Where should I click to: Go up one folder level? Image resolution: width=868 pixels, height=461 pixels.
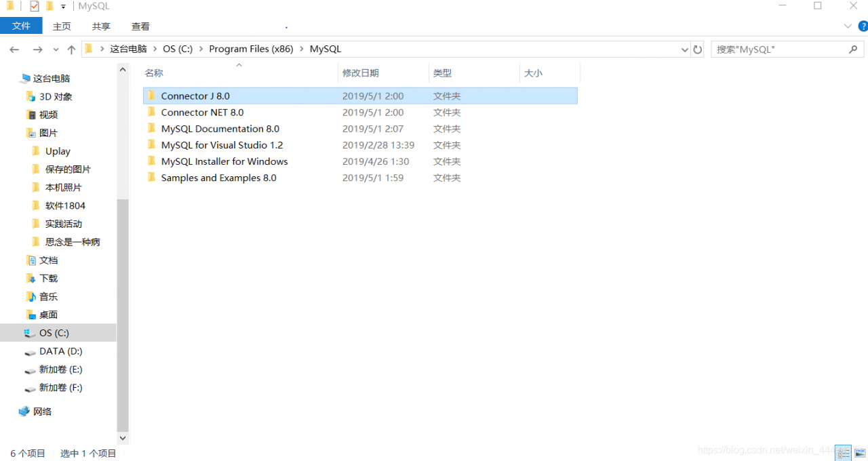pos(71,49)
